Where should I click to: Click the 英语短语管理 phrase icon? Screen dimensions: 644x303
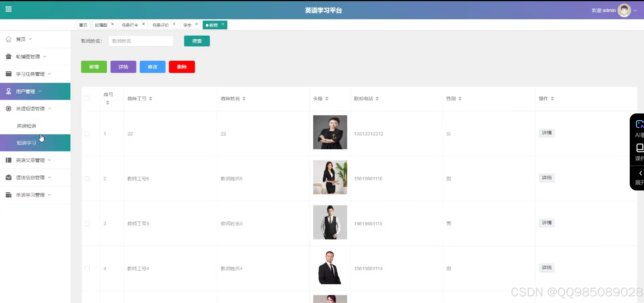[x=8, y=108]
